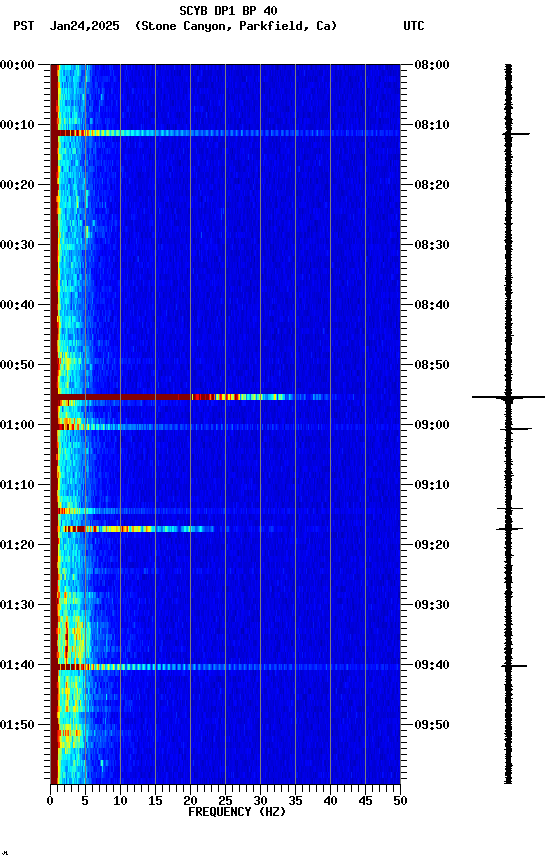Click the 01:20 PST time label
The width and height of the screenshot is (552, 864).
17,546
